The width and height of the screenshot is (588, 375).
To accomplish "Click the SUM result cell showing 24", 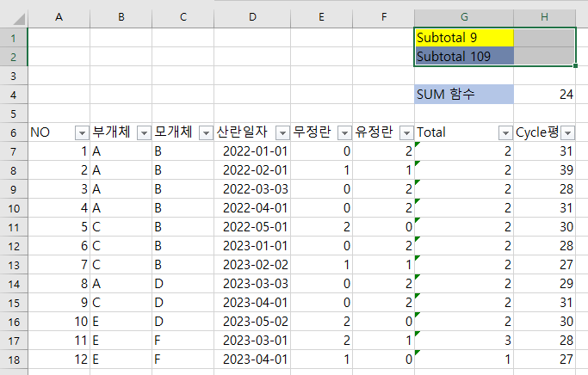I will click(x=544, y=95).
